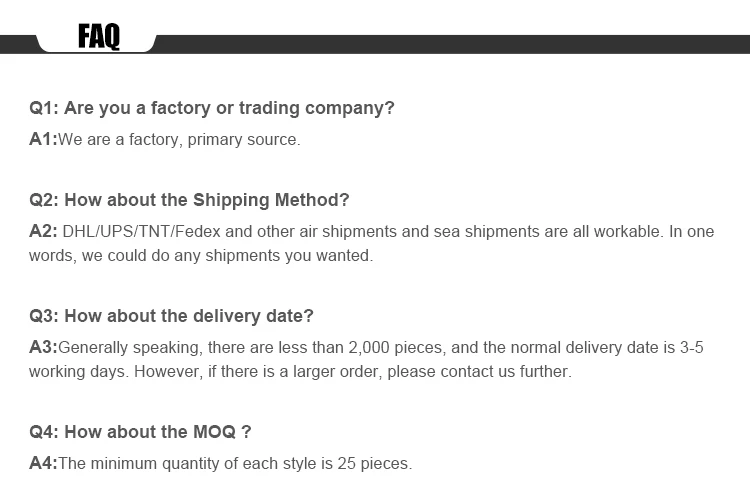Click the A3 label
This screenshot has width=750, height=479.
tap(42, 347)
